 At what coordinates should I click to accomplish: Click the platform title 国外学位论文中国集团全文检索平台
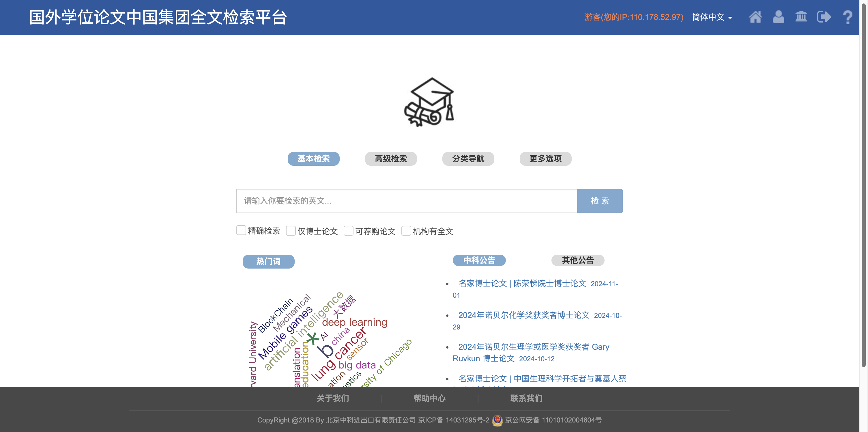158,17
